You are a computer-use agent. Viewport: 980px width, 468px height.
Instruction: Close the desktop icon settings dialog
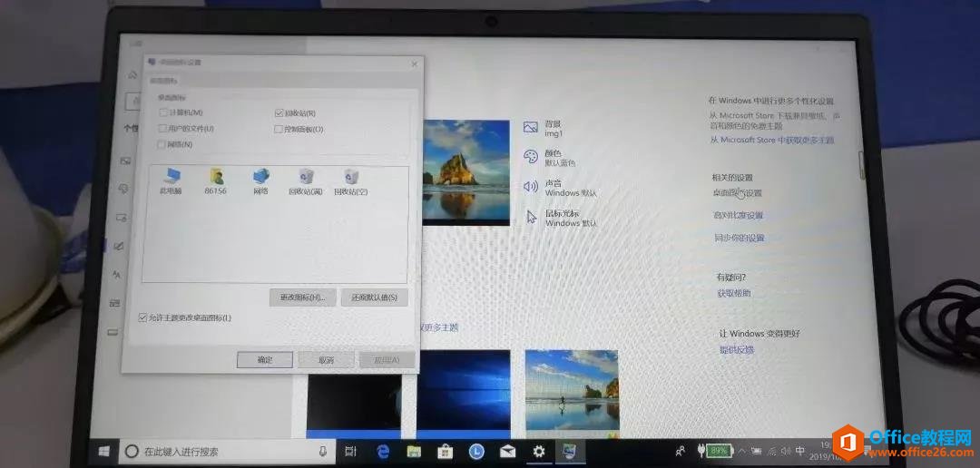[415, 63]
